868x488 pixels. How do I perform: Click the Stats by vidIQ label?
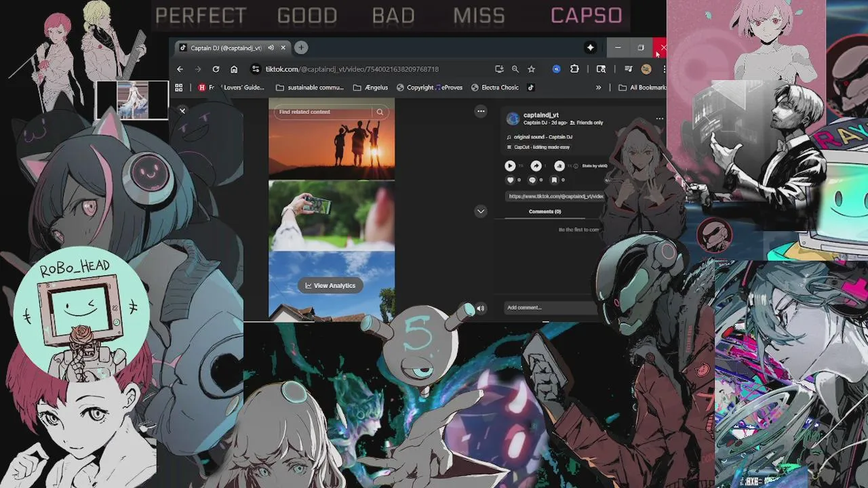[595, 165]
